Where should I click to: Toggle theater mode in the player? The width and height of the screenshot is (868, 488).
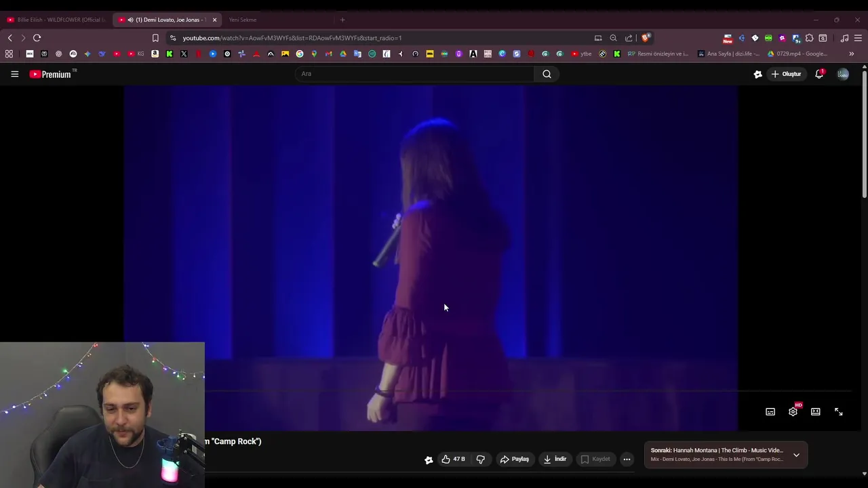(x=816, y=412)
